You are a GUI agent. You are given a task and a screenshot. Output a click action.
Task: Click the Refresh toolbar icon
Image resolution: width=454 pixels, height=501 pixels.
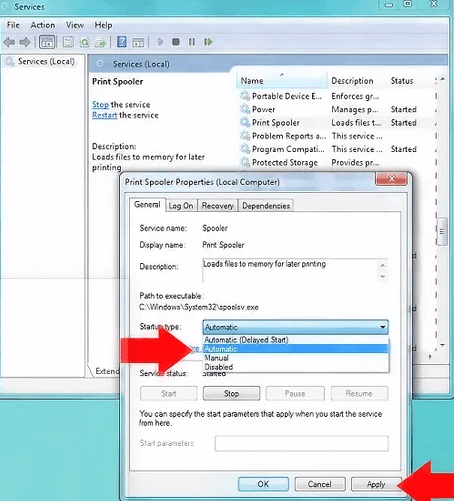pyautogui.click(x=85, y=42)
